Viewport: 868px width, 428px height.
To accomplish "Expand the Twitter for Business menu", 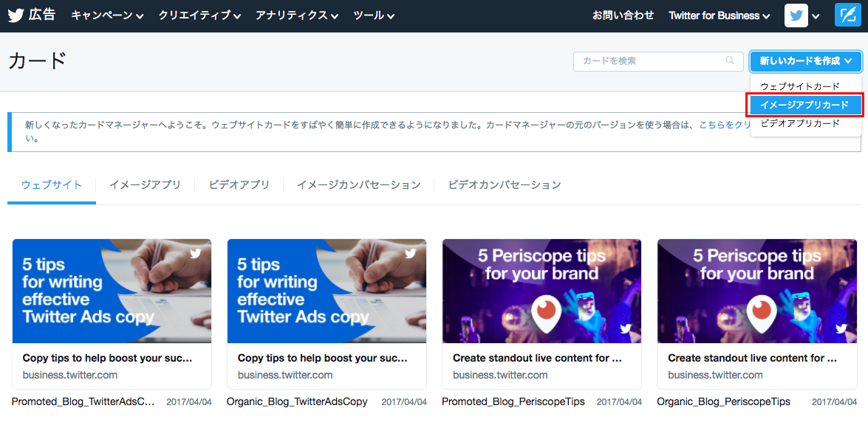I will [x=719, y=16].
